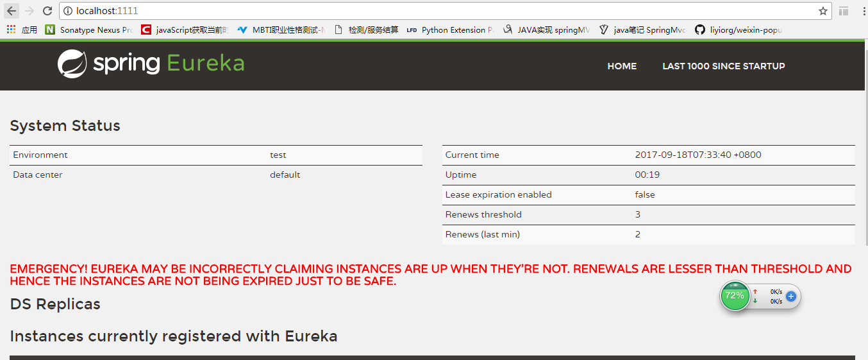
Task: Click the Uptime label
Action: (x=461, y=175)
